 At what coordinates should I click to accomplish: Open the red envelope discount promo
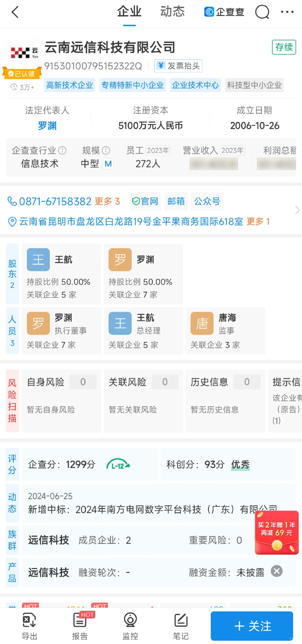(277, 532)
